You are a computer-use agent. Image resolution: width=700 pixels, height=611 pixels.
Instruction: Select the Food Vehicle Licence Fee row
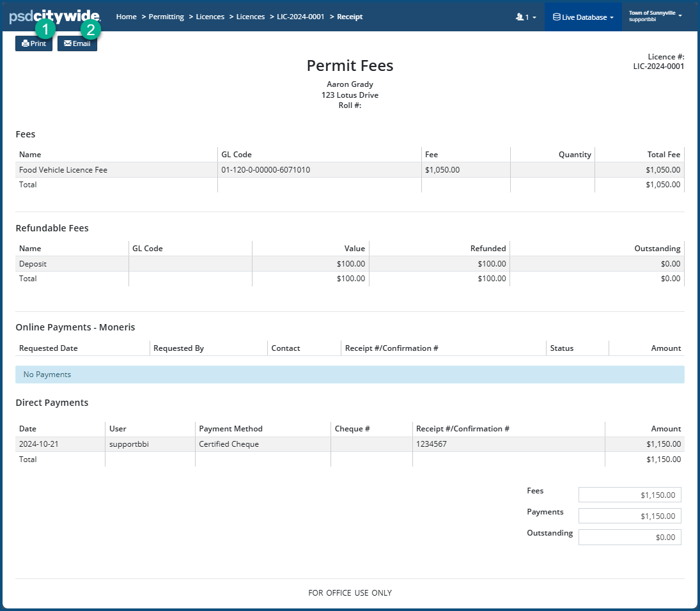(64, 170)
